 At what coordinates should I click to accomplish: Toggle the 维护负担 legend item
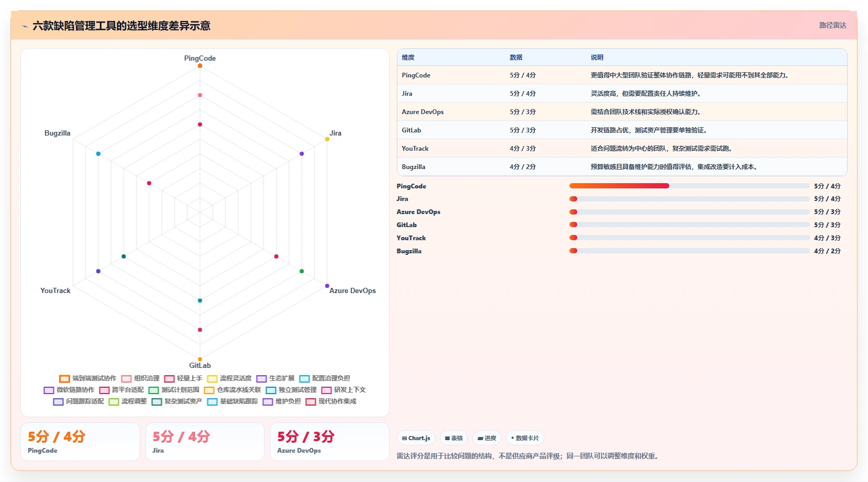pyautogui.click(x=281, y=401)
